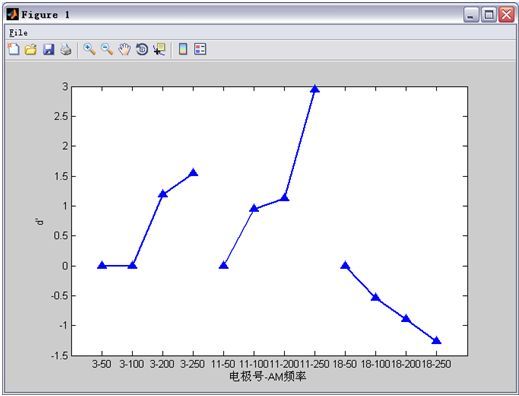Screen dimensions: 519x396
Task: Select the Pan hand tool
Action: tap(124, 49)
